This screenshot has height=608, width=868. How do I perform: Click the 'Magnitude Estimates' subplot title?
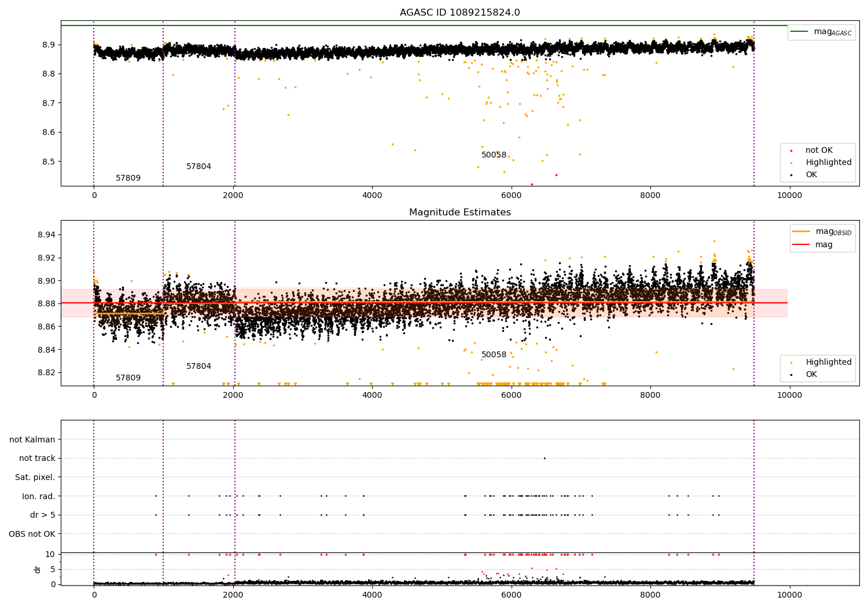459,213
